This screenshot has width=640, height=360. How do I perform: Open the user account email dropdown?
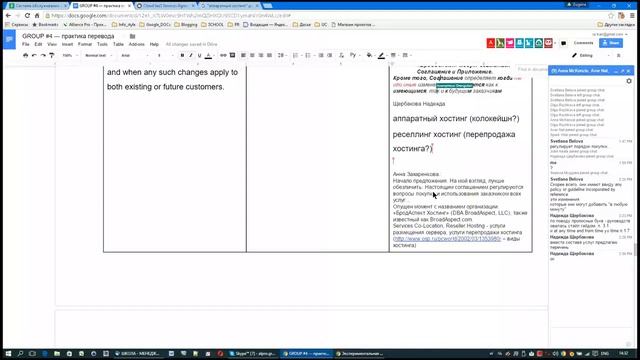(x=610, y=34)
